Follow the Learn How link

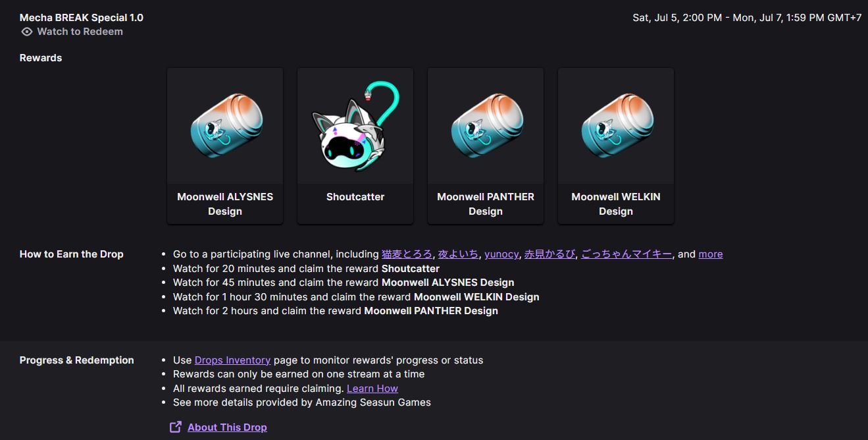coord(372,389)
